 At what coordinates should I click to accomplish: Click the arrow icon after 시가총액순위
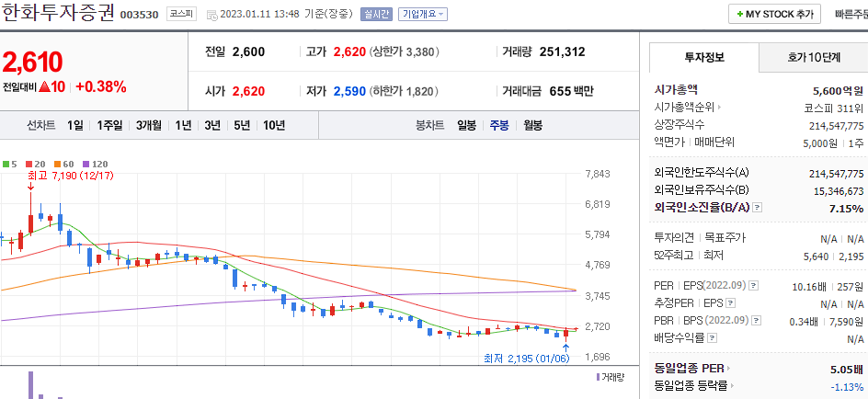720,108
